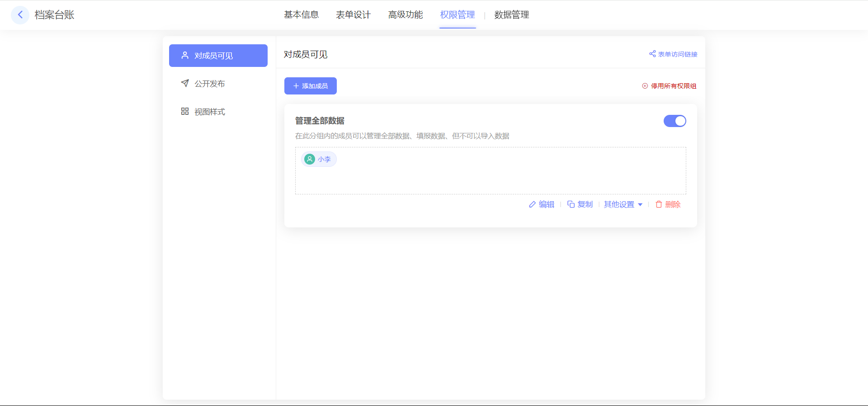The image size is (868, 406).
Task: Click the copy icon next to 复制
Action: point(571,204)
